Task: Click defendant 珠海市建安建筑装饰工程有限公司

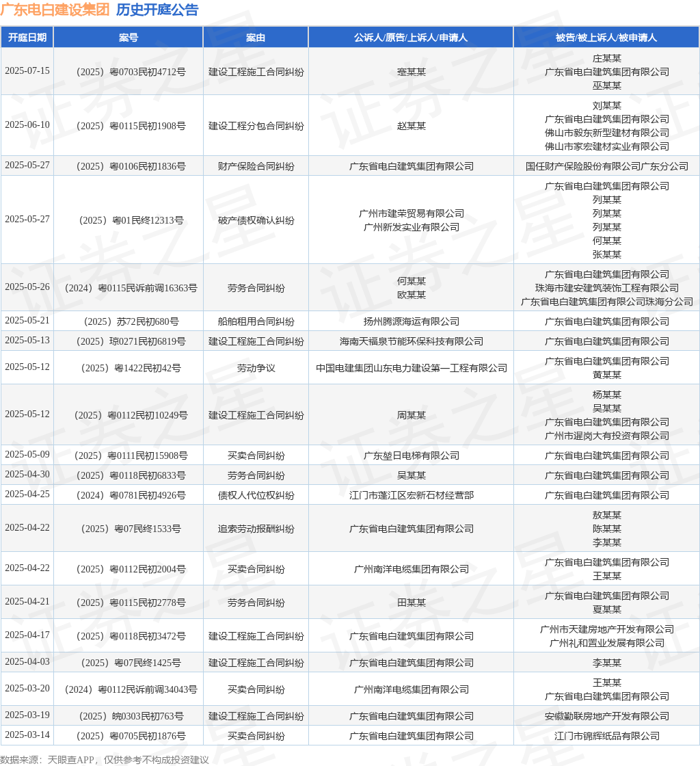Action: tap(607, 288)
